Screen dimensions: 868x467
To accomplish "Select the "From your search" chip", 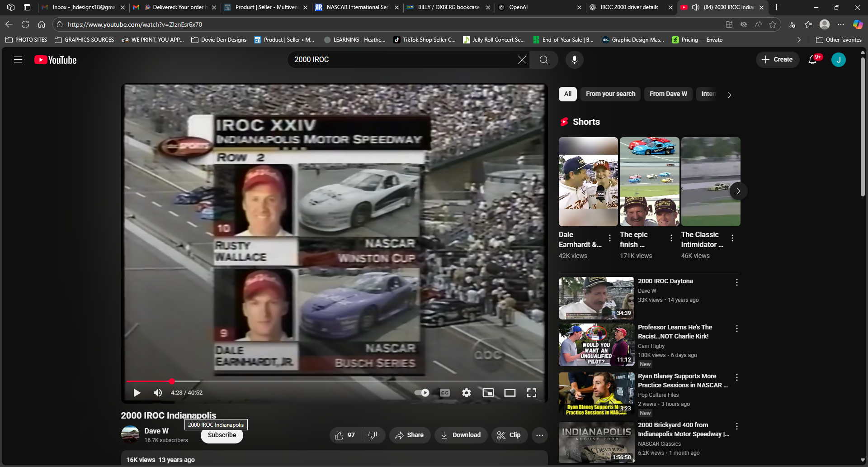I will [610, 94].
